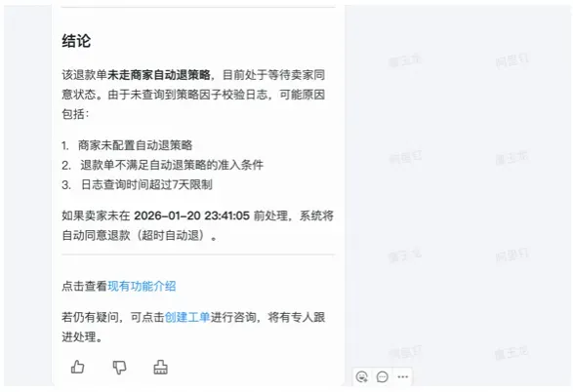Screen dimensions: 573x392
Task: Like the reply with thumbs up icon
Action: point(77,368)
